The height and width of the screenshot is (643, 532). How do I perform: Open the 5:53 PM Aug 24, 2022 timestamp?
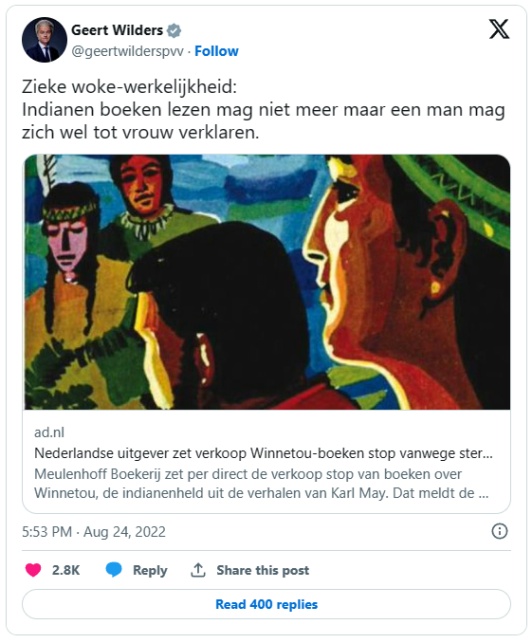point(94,532)
